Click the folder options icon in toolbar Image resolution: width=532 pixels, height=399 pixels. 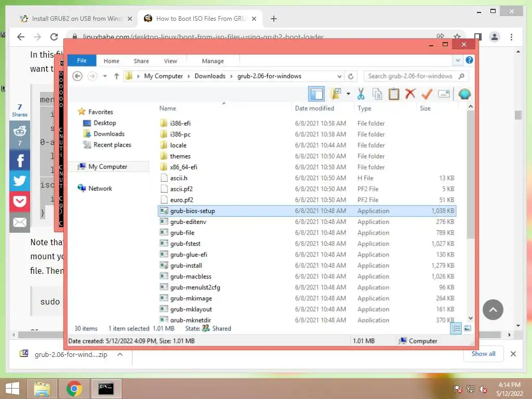click(x=336, y=94)
